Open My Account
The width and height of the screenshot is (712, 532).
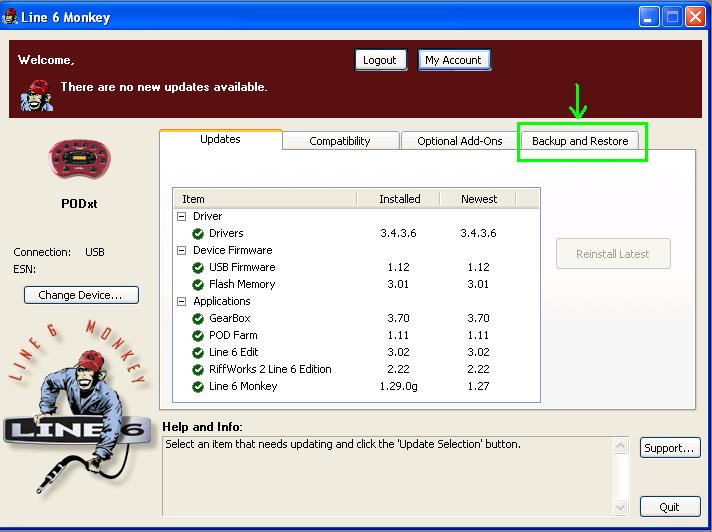[454, 60]
